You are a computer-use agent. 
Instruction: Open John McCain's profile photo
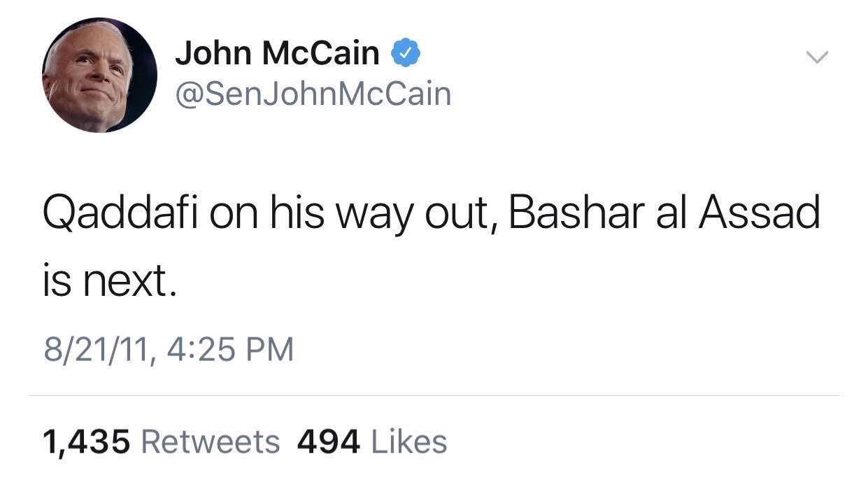click(x=99, y=75)
